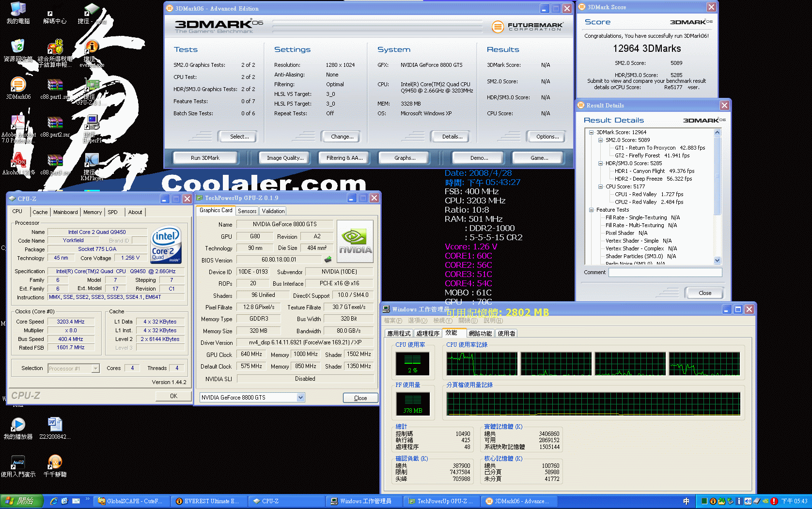812x509 pixels.
Task: Click the scroll-down arrow in Result Details tree
Action: [718, 261]
